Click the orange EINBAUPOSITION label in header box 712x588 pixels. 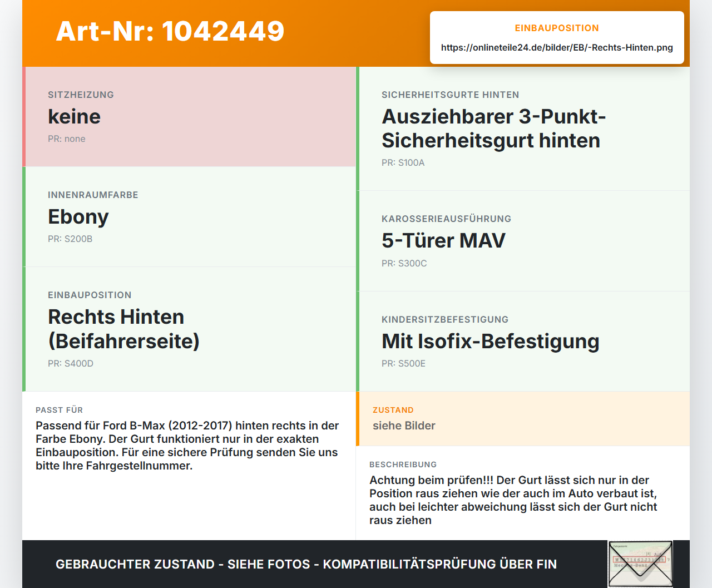point(557,28)
